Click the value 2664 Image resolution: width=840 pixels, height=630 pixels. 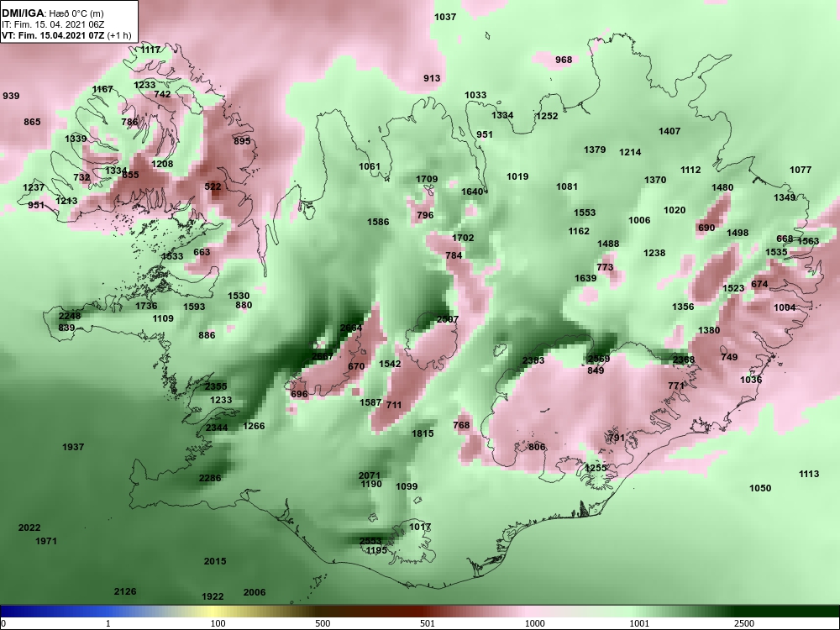[x=351, y=328]
